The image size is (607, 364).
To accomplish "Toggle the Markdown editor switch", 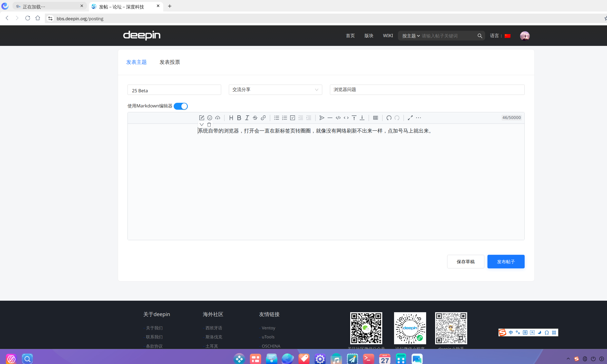I will tap(181, 106).
